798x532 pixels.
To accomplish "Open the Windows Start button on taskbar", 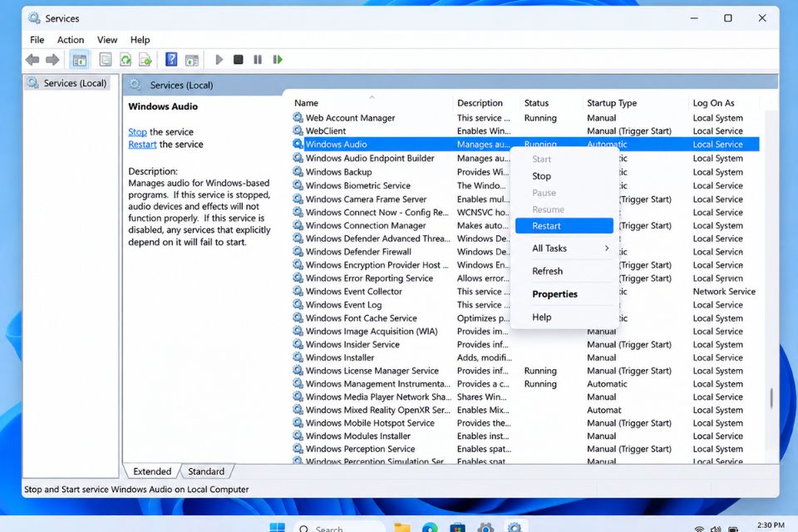I will click(277, 528).
